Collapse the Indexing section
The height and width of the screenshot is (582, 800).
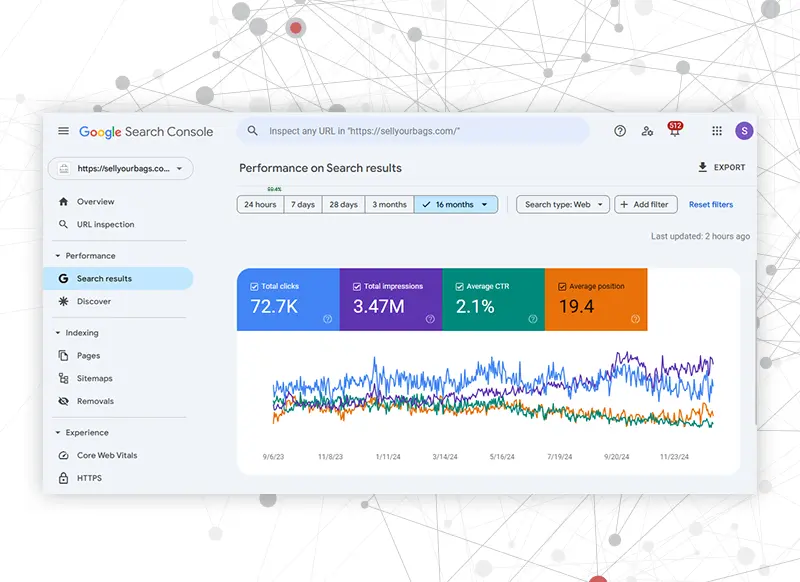(x=58, y=333)
